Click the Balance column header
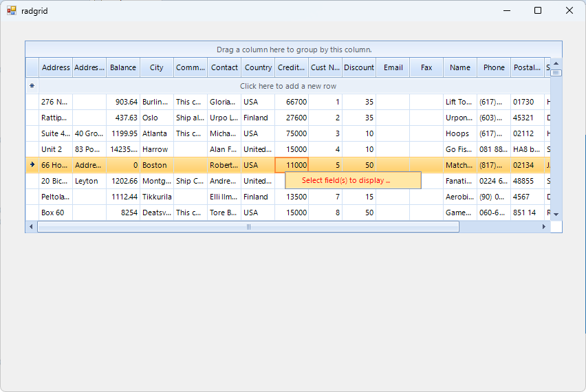This screenshot has height=392, width=586. pyautogui.click(x=123, y=67)
